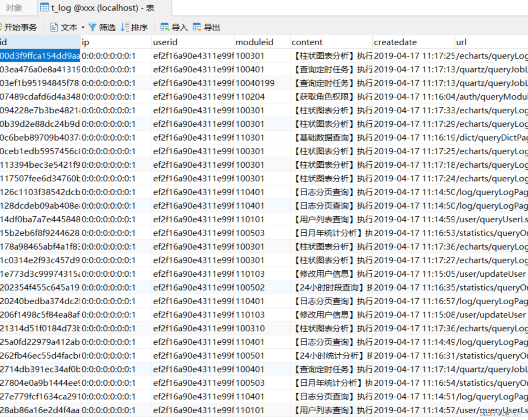528x420 pixels.
Task: Select moduleid cell 100502
Action: tap(262, 288)
